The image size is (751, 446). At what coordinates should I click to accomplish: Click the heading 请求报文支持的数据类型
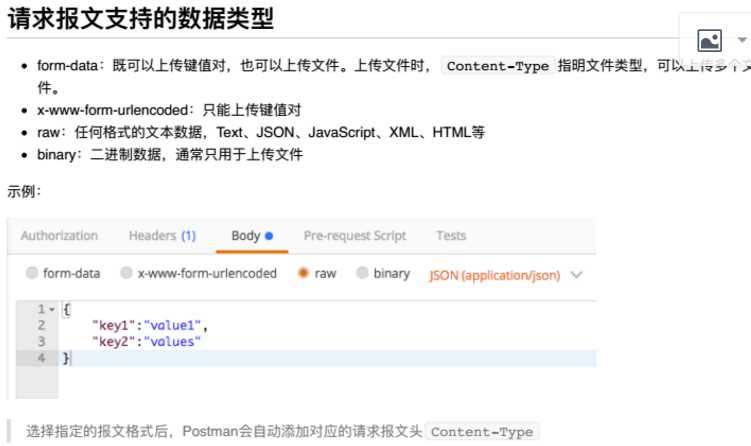coord(141,18)
